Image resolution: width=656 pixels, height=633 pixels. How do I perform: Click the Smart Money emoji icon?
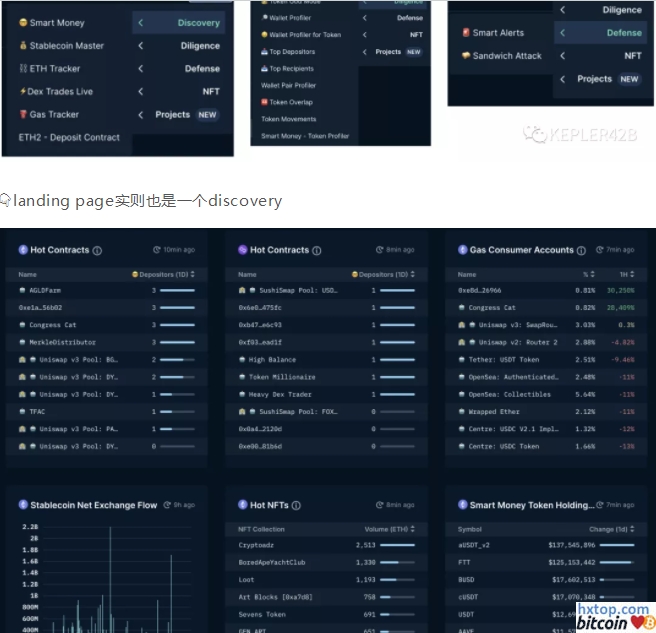[x=23, y=23]
